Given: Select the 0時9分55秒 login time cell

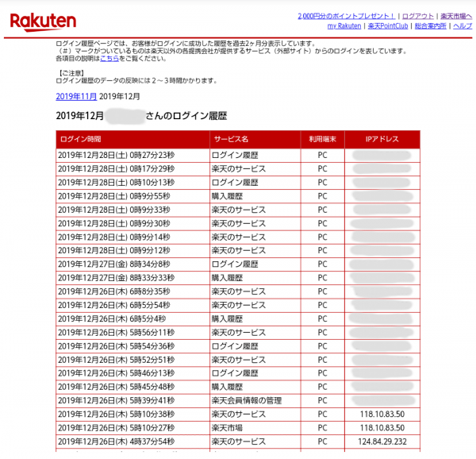Looking at the screenshot, I should tap(132, 196).
